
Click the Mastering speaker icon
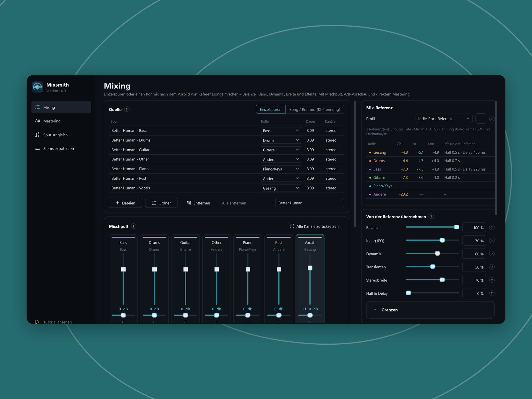(37, 121)
